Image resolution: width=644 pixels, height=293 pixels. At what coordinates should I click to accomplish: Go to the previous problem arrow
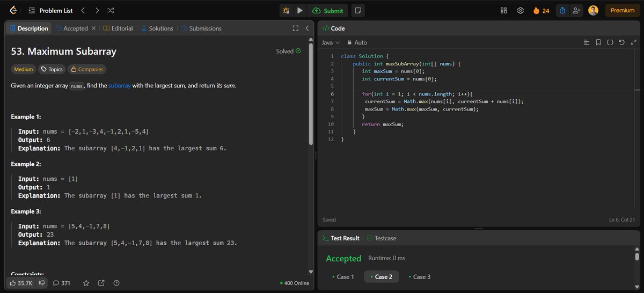coord(83,10)
